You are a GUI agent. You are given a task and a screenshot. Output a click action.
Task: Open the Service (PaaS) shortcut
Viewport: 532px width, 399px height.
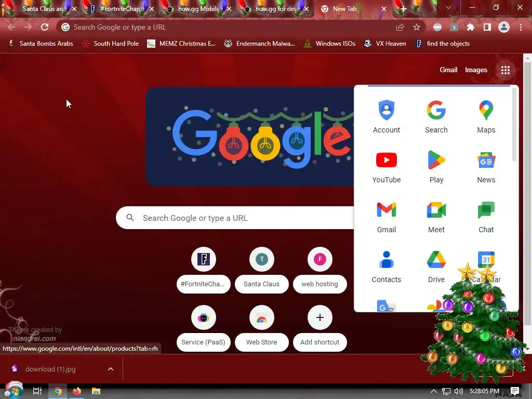tap(204, 328)
